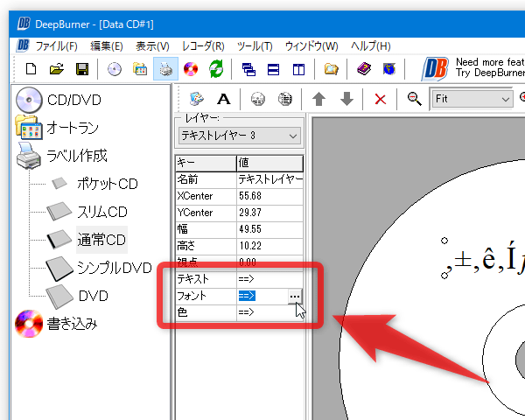Image resolution: width=525 pixels, height=420 pixels.
Task: Click the Cascade windows icon
Action: coord(248,69)
